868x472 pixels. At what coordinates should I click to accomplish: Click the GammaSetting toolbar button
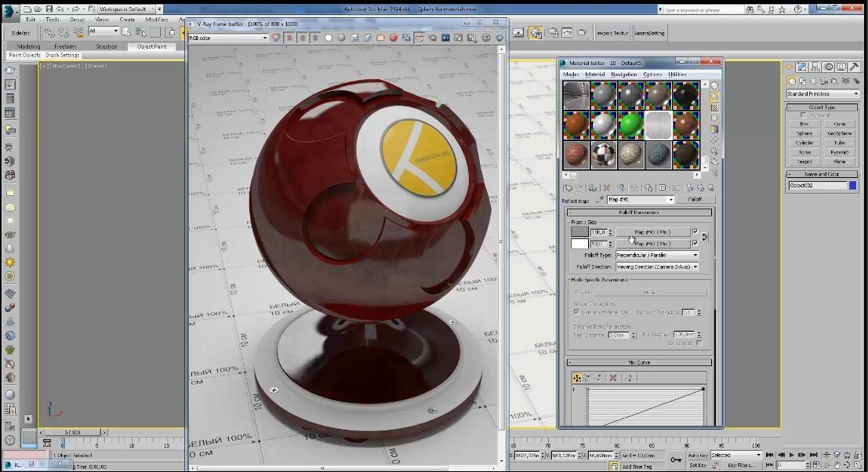[649, 33]
